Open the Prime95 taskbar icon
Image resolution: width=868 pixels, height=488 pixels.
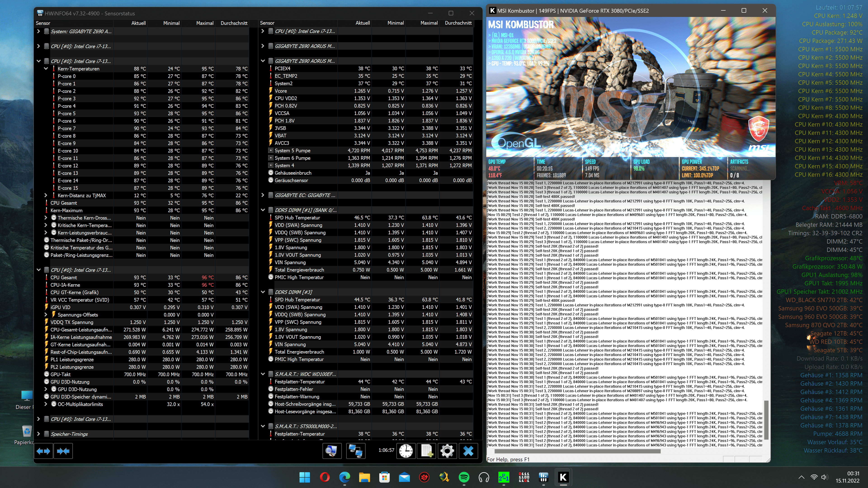point(504,477)
